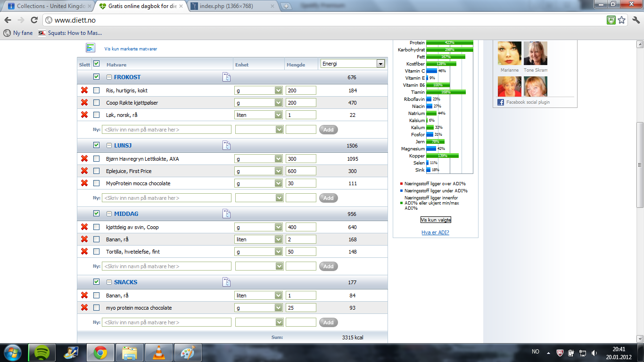Image resolution: width=644 pixels, height=362 pixels.
Task: Click the document icon beside FROKOST
Action: coord(227,77)
